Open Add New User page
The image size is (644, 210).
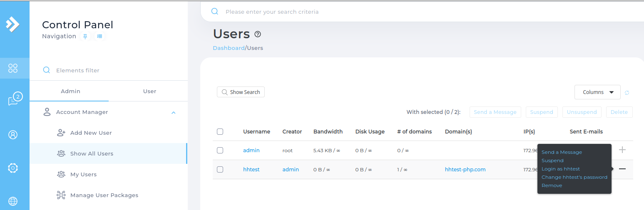(91, 133)
